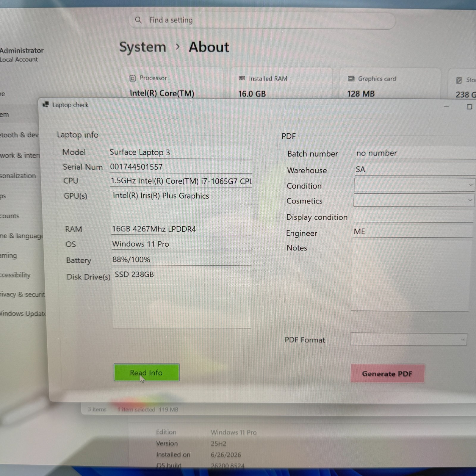Click the Engineer field containing ME
The image size is (476, 476).
point(412,231)
